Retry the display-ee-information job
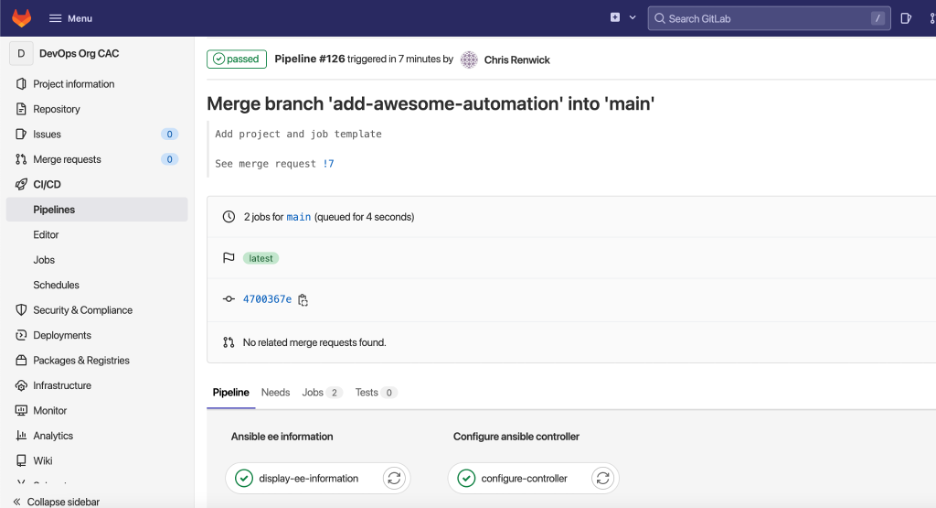The height and width of the screenshot is (508, 936). click(x=394, y=478)
